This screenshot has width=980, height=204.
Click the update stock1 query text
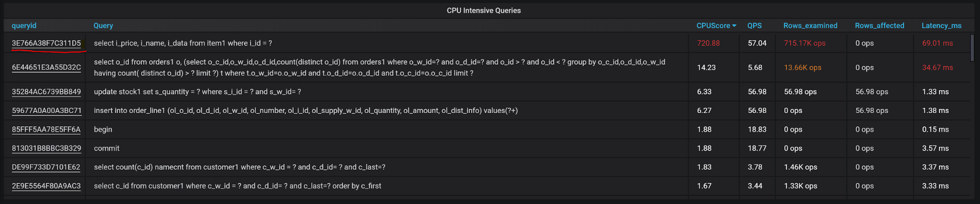(x=197, y=91)
